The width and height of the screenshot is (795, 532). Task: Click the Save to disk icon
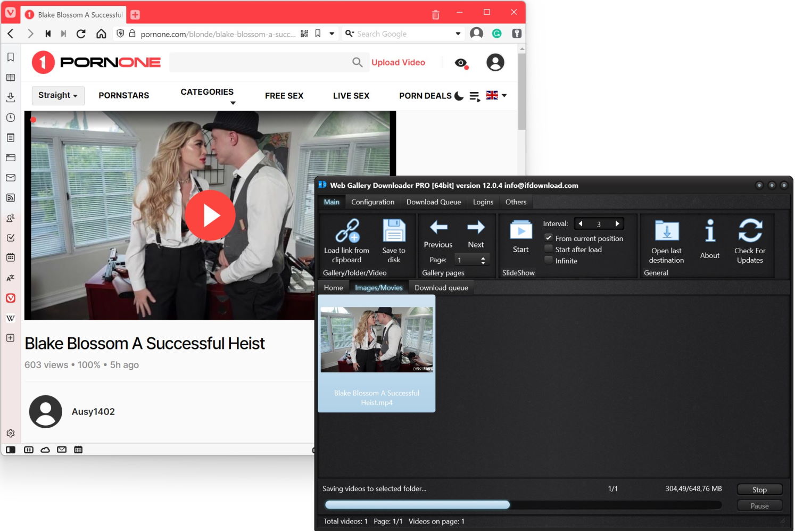(x=394, y=241)
